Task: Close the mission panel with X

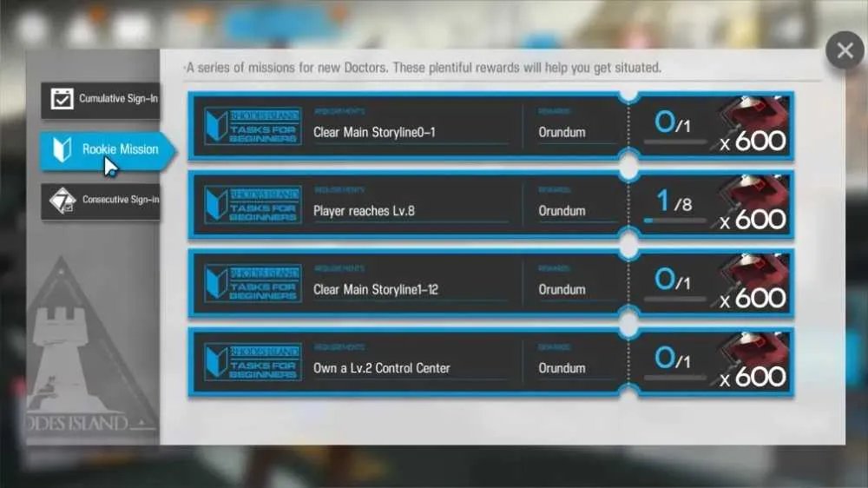Action: (845, 50)
